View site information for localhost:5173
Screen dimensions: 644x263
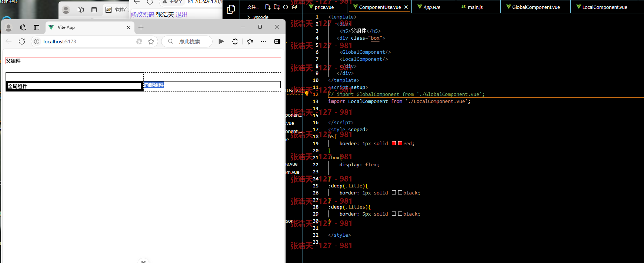37,41
